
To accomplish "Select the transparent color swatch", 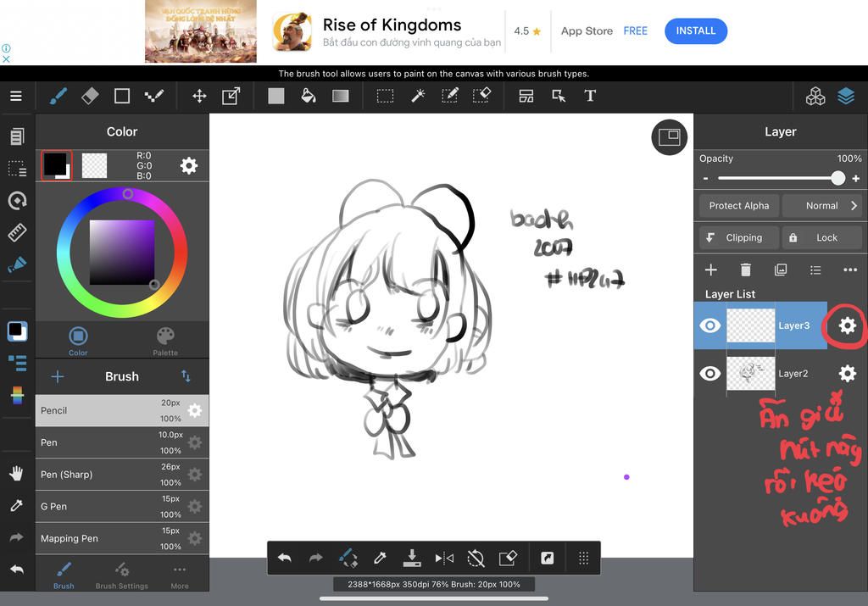I will (95, 165).
